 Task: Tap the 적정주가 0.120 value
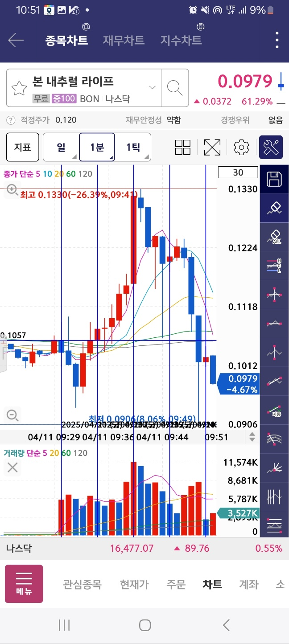(x=66, y=120)
